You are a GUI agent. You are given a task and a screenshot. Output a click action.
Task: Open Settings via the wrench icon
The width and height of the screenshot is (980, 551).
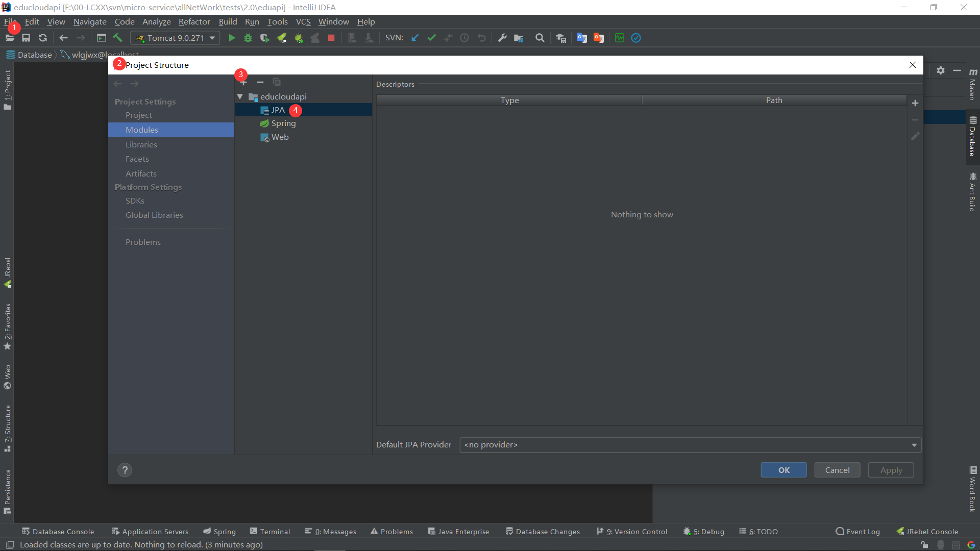click(502, 38)
